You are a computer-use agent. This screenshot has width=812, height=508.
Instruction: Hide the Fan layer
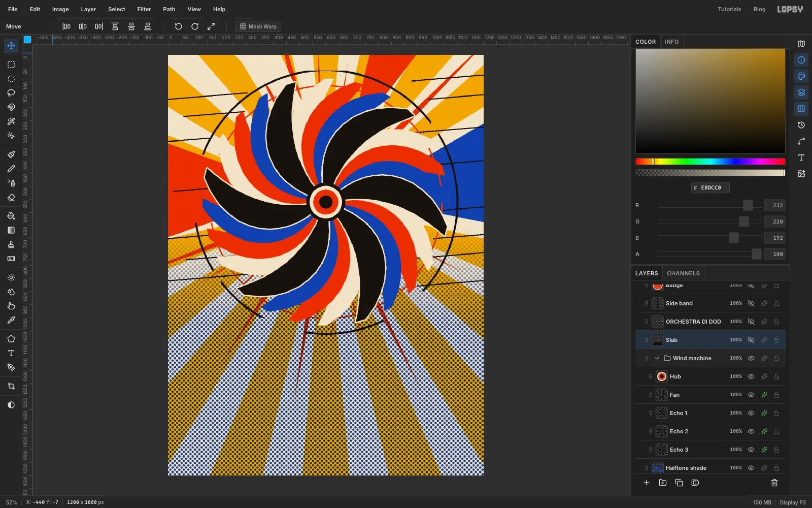[x=751, y=395]
